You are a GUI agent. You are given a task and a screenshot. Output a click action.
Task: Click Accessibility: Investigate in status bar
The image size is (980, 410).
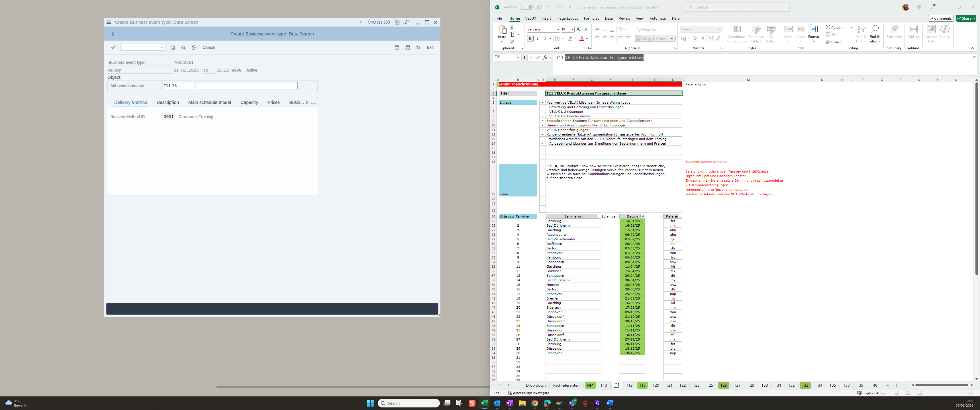pos(528,393)
